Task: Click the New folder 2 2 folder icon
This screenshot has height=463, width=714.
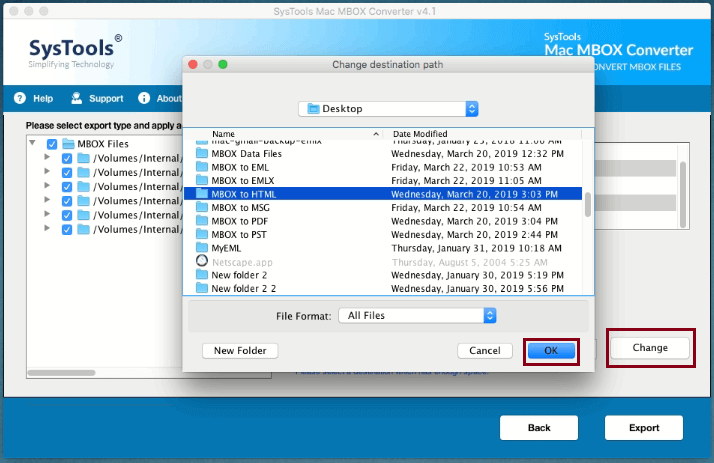Action: [x=202, y=288]
